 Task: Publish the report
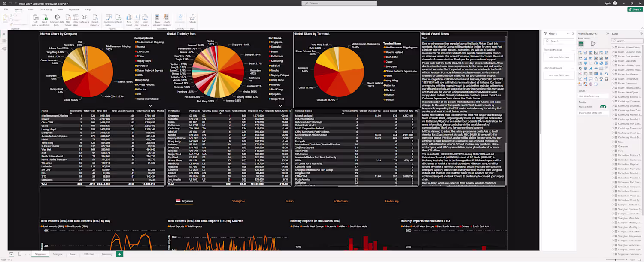pos(192,19)
